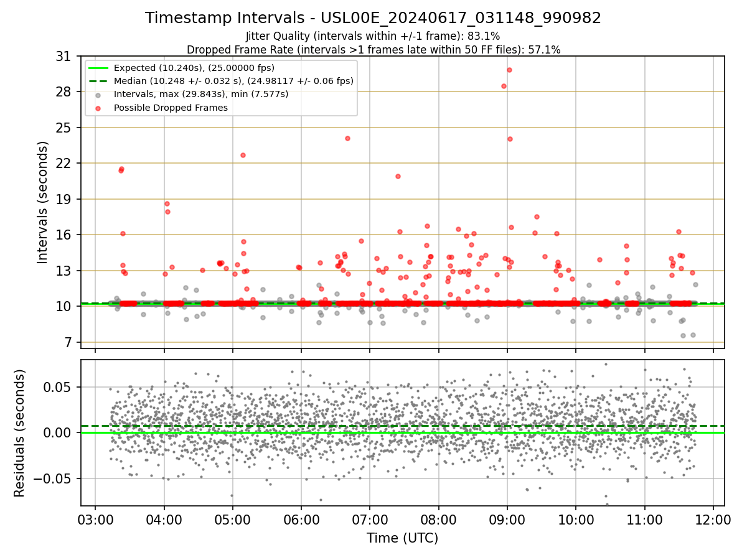Click the 12:00 x-axis tick label
The width and height of the screenshot is (747, 560).
713,519
